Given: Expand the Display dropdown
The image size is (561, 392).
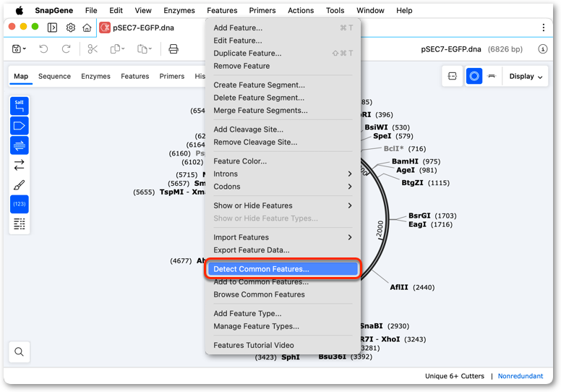Looking at the screenshot, I should click(x=526, y=76).
